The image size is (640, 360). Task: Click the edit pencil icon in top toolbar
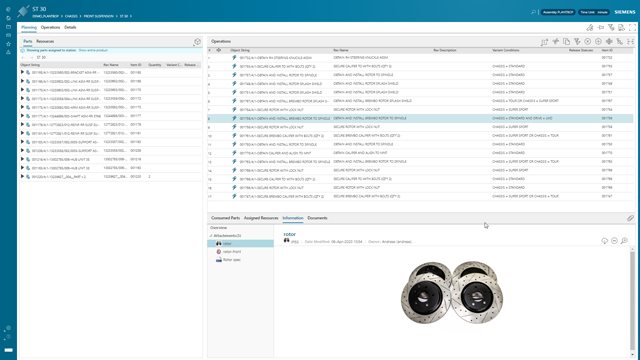pos(590,27)
